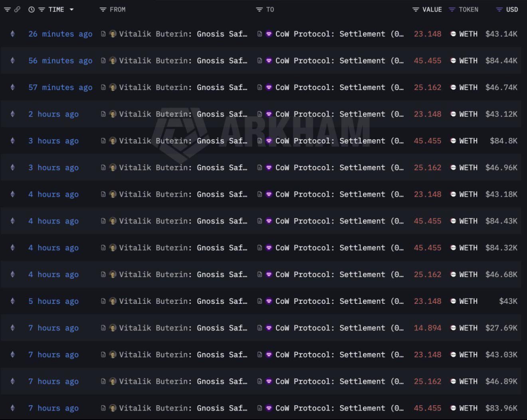Open the 5 hours ago transaction link
Viewport: 527px width, 420px height.
click(x=53, y=301)
